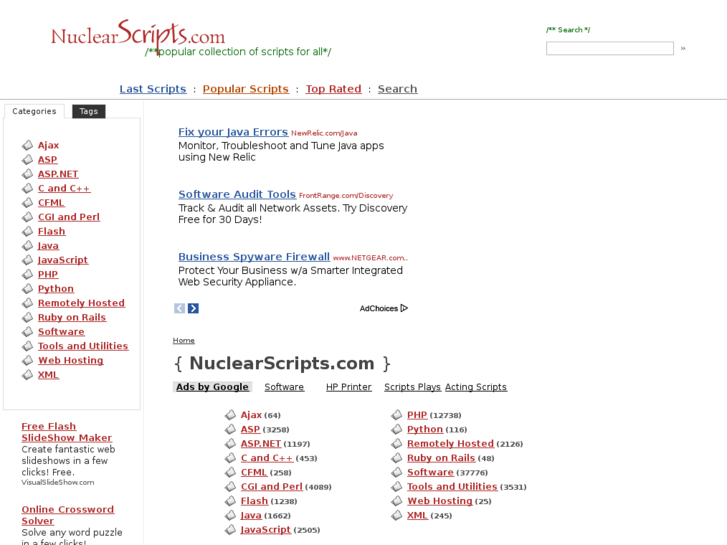
Task: Open the Popular Scripts page
Action: click(x=245, y=89)
